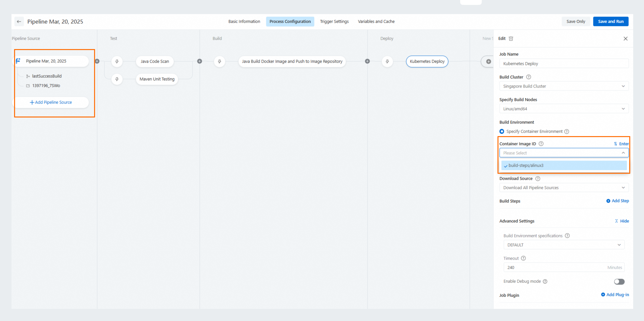Open the help icon beside Build Cluster
Image resolution: width=644 pixels, height=321 pixels.
(x=528, y=77)
